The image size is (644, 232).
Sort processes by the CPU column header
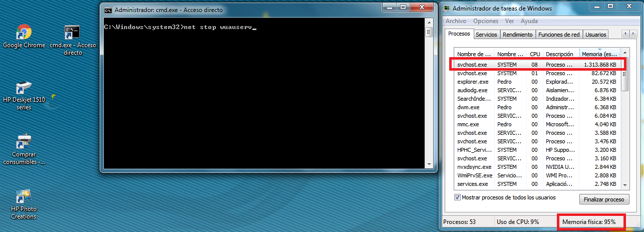pos(535,54)
